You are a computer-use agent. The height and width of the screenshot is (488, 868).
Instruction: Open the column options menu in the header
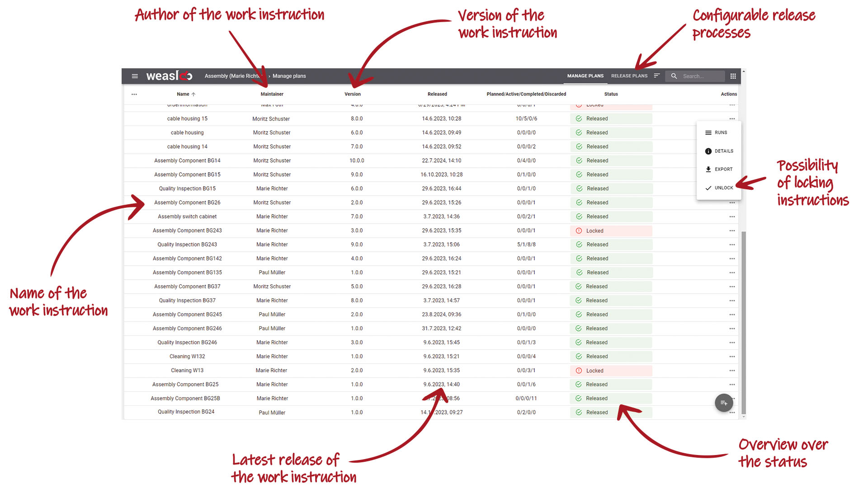pyautogui.click(x=134, y=94)
